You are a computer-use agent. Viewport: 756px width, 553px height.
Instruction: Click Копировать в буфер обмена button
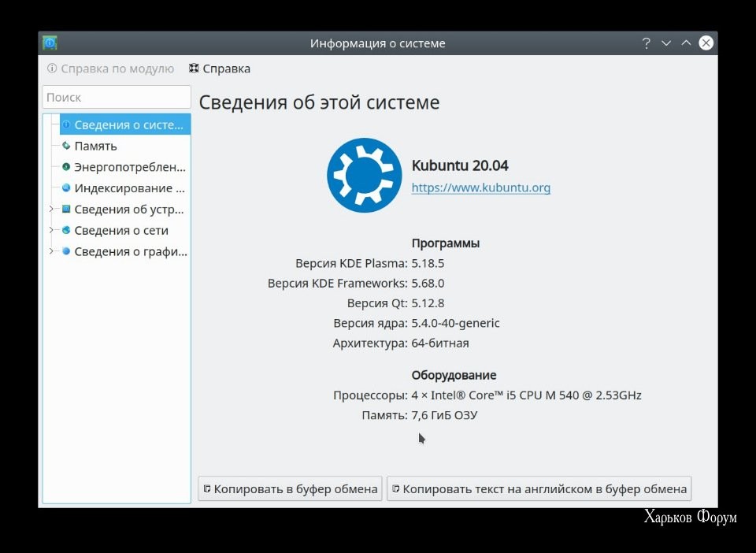tap(290, 489)
